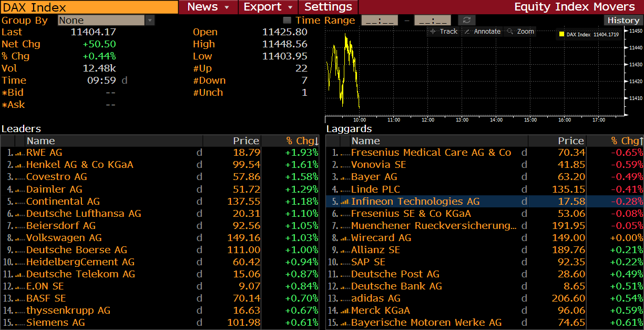Click the Open value 11425.80
The height and width of the screenshot is (330, 644).
[284, 32]
